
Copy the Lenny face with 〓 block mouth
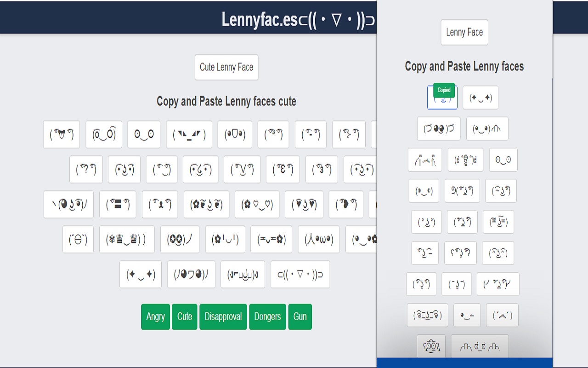coord(118,204)
